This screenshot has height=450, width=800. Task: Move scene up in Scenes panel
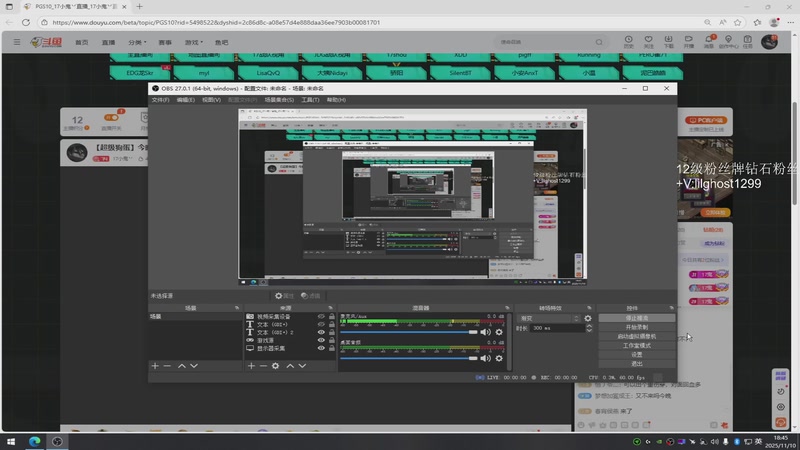click(182, 366)
